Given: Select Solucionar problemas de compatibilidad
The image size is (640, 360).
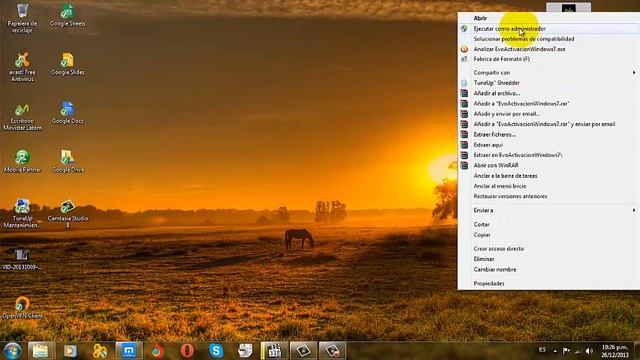Looking at the screenshot, I should (x=548, y=39).
